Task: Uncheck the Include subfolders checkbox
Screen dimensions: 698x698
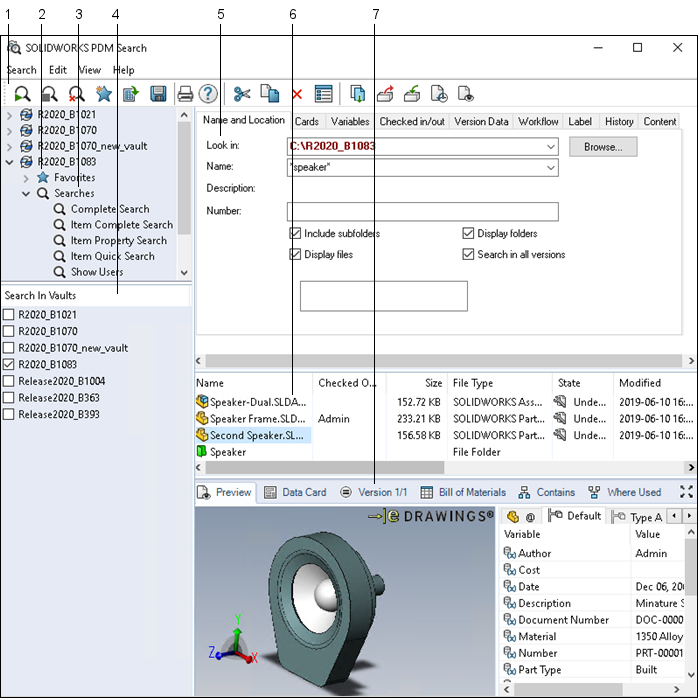Action: click(296, 234)
